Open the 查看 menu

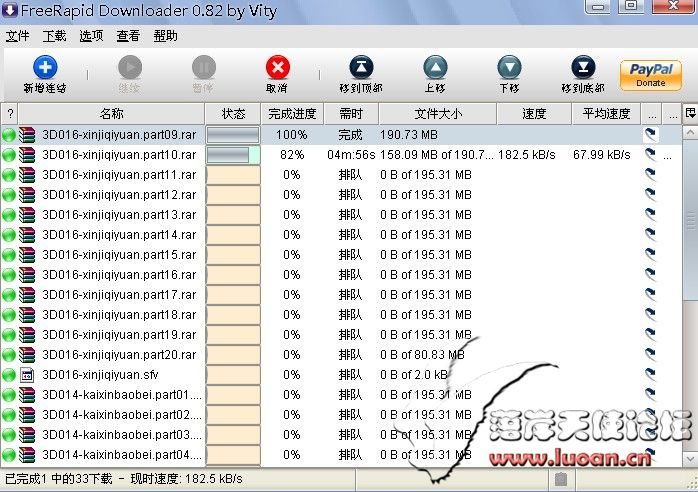(x=128, y=36)
